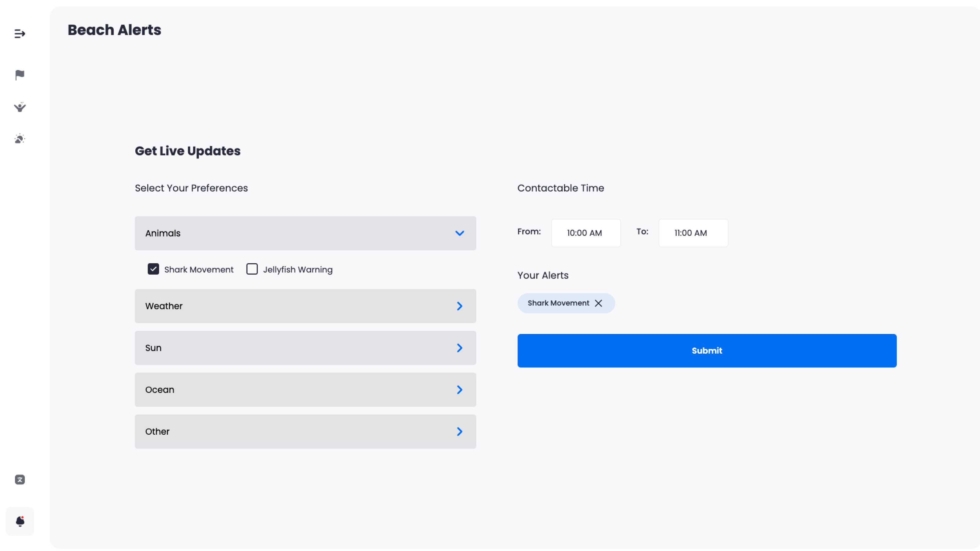Click the language translate sidebar icon
Screen dimensions: 980x551
click(x=20, y=479)
